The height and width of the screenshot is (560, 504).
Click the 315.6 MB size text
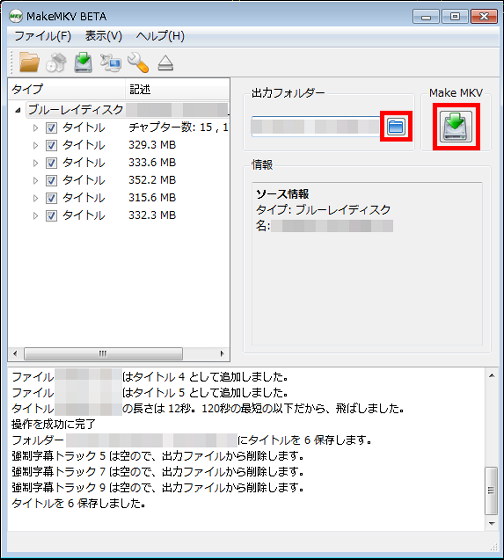coord(152,198)
